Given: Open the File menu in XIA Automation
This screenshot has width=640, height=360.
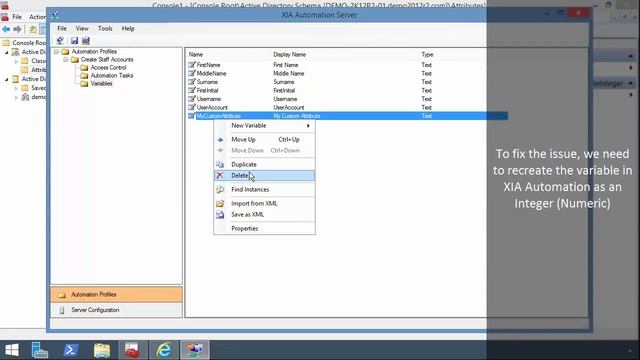Looking at the screenshot, I should 62,29.
